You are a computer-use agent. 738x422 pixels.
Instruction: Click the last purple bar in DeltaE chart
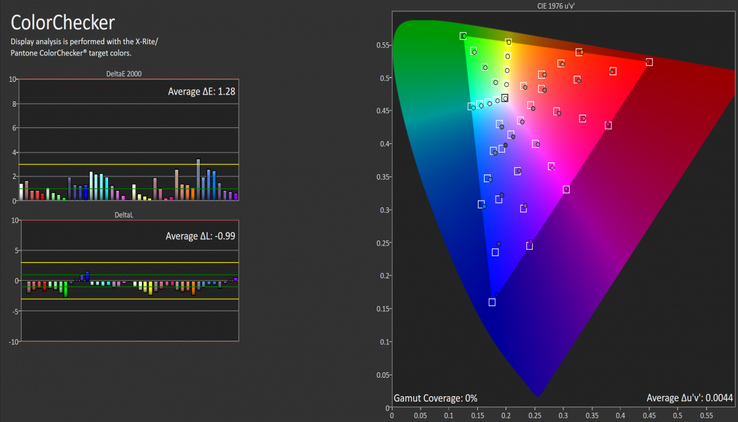236,197
